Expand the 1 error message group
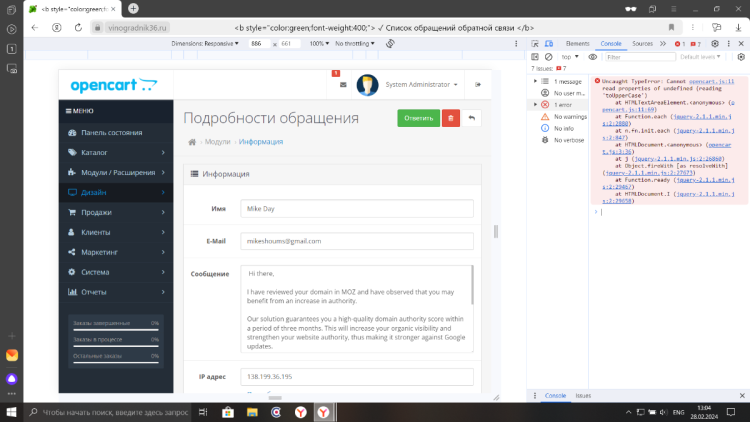Screen dimensions: 750x422 535,104
